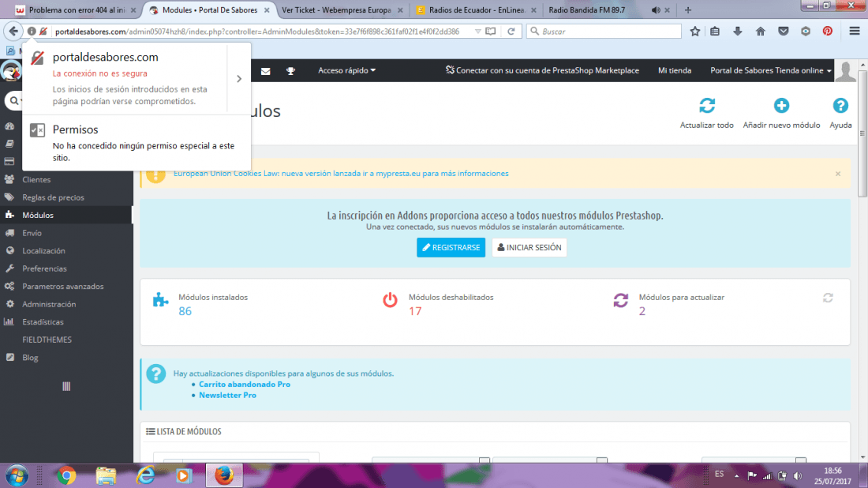This screenshot has width=868, height=488.
Task: Open the trophy icon in admin header
Action: (x=290, y=71)
